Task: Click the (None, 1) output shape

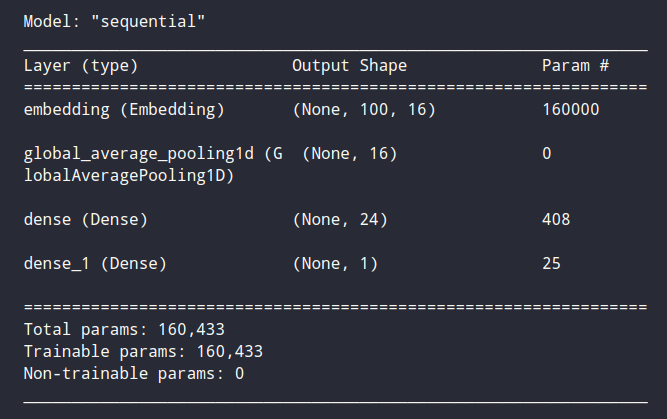Action: tap(335, 264)
